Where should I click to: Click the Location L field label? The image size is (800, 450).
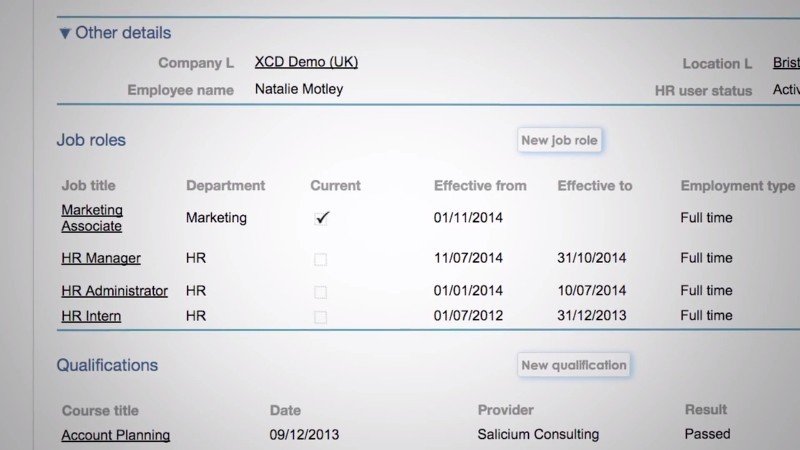(717, 64)
